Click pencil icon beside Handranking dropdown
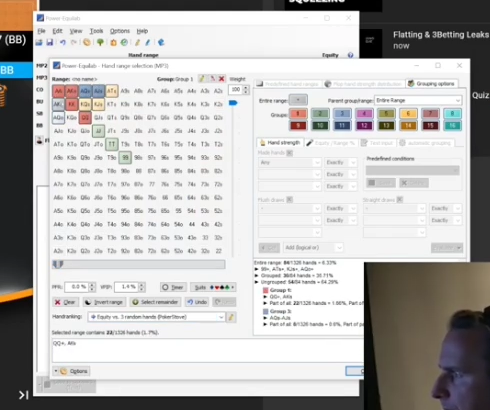Image resolution: width=490 pixels, height=410 pixels. [231, 317]
